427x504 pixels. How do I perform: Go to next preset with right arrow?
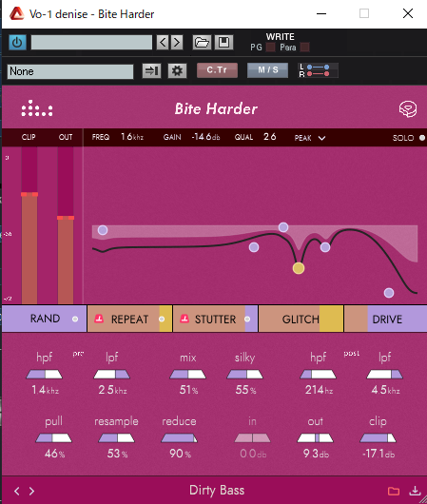click(177, 42)
